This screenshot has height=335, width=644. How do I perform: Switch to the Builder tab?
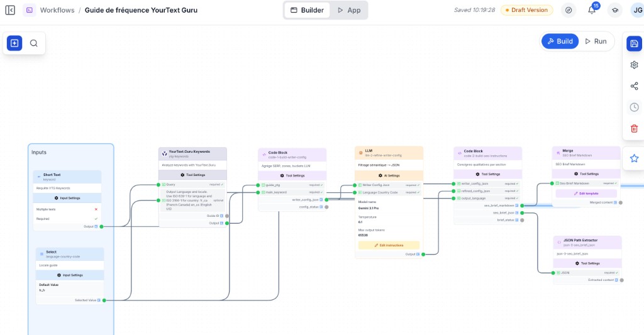coord(307,10)
